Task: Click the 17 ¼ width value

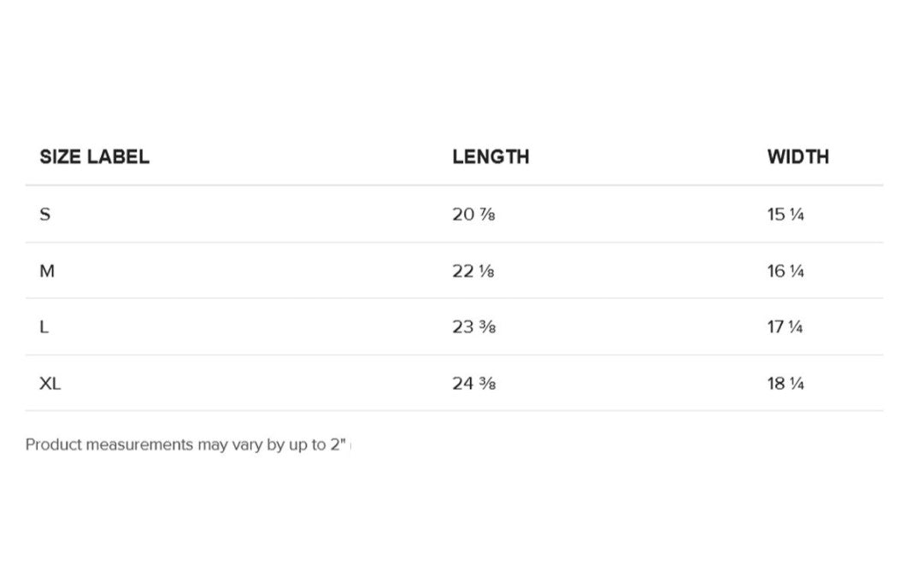Action: [x=785, y=327]
